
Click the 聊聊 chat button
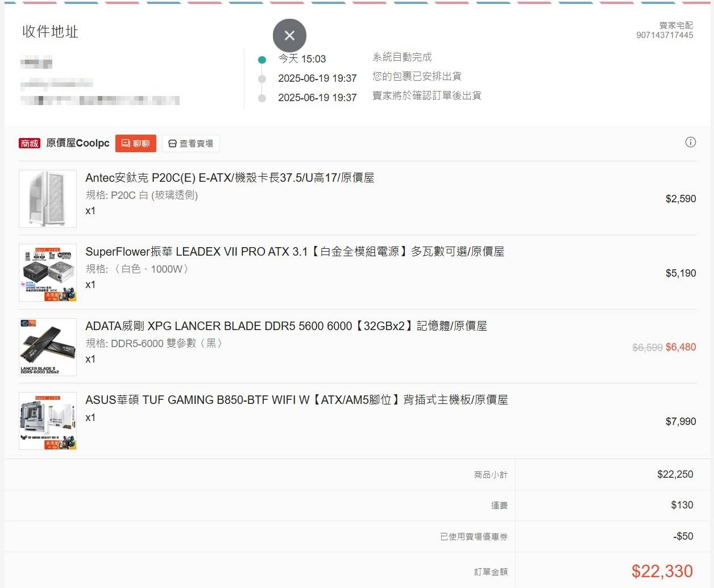click(x=135, y=143)
